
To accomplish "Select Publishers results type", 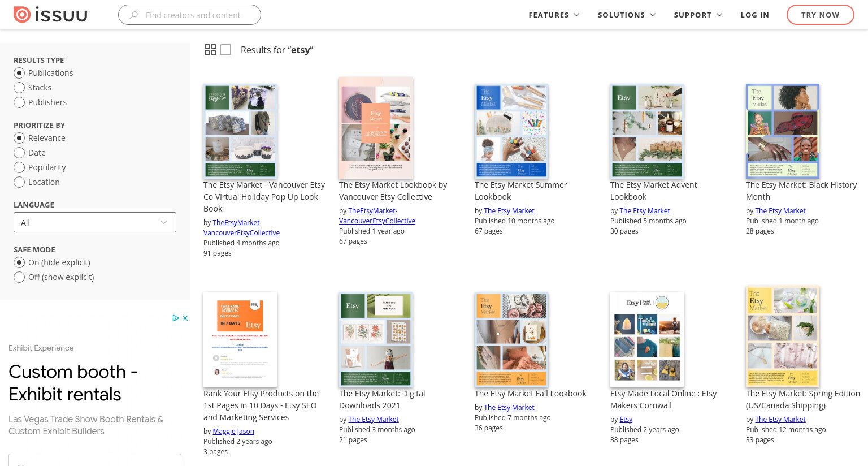I will coord(19,102).
